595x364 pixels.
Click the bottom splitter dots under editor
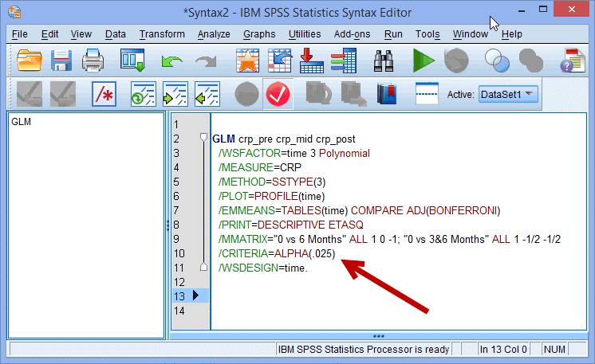[x=378, y=336]
